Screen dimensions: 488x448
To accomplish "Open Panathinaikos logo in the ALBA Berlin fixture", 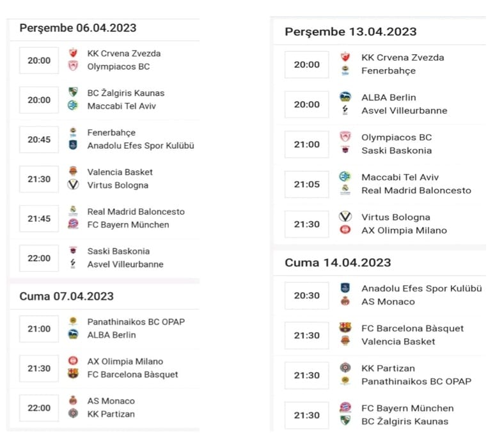I will pyautogui.click(x=73, y=321).
